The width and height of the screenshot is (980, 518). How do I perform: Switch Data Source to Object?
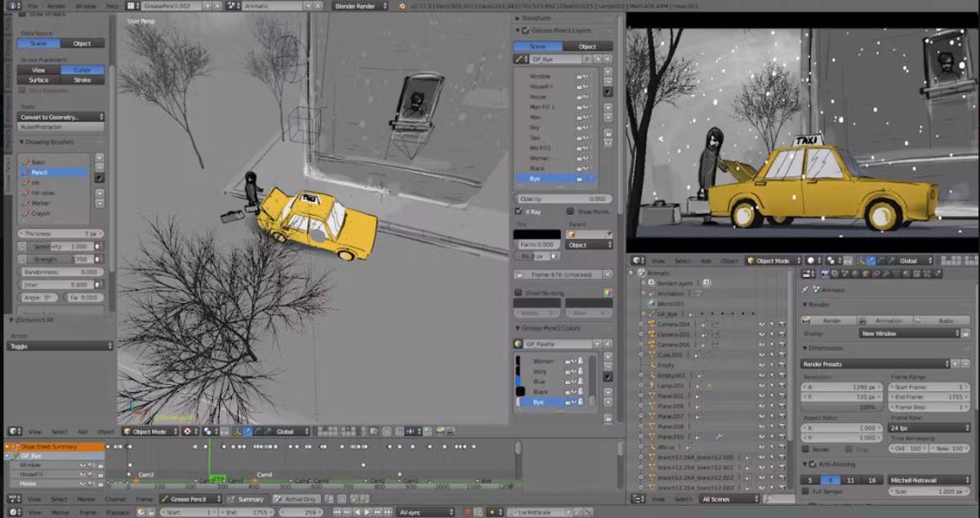[82, 43]
